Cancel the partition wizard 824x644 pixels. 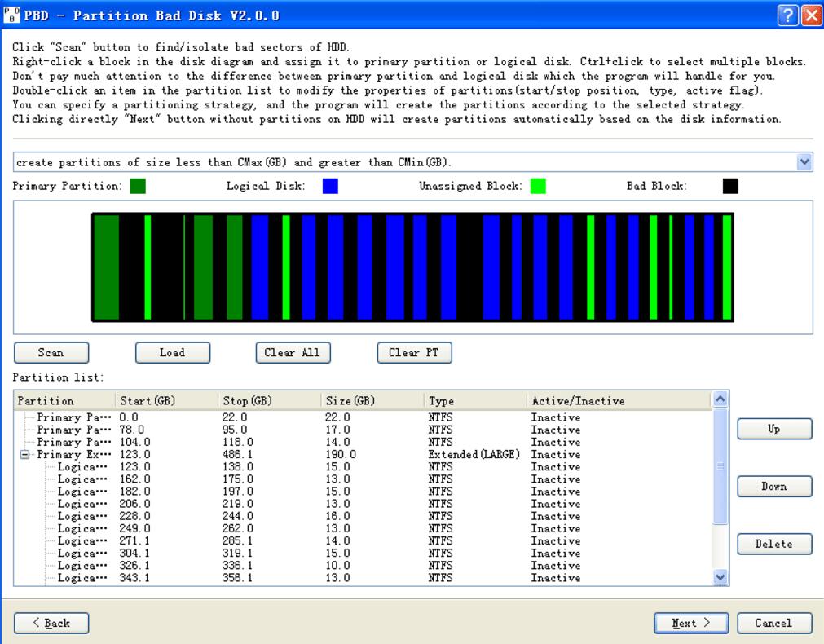(774, 623)
